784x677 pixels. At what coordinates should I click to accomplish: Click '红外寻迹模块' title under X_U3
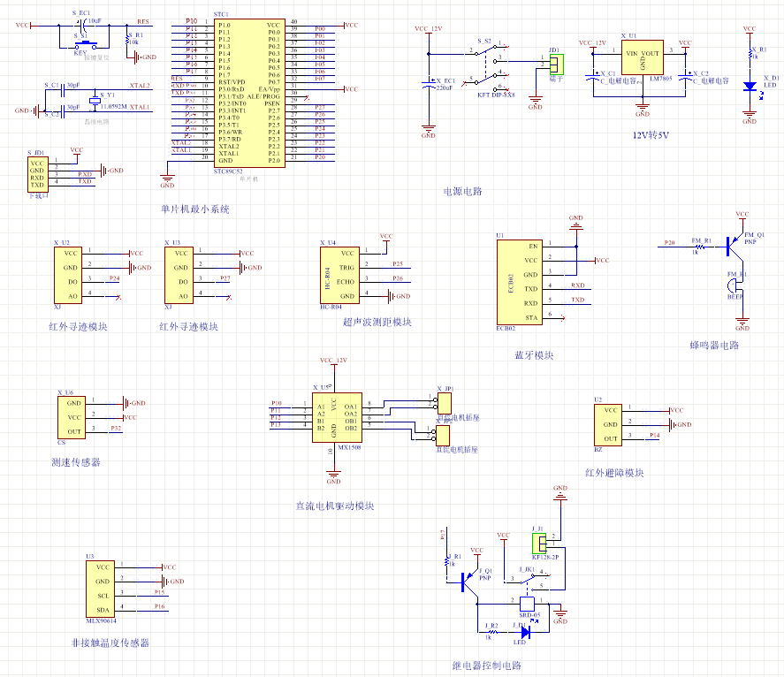pos(188,326)
